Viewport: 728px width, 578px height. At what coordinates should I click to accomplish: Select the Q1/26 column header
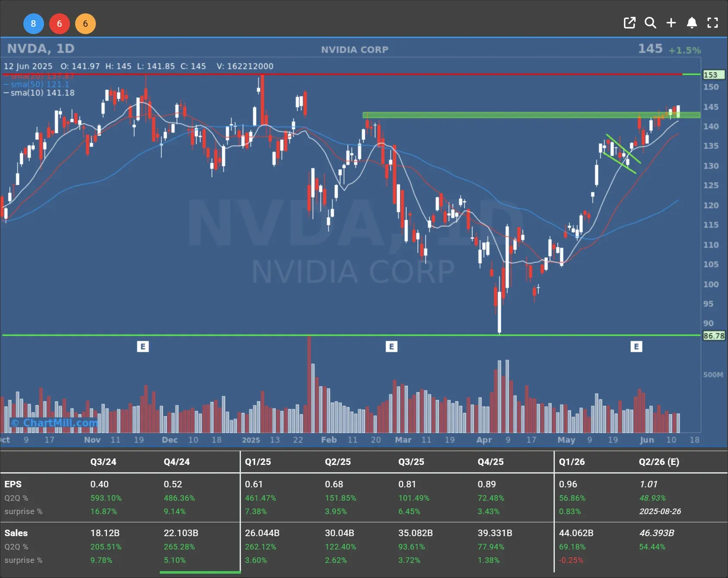tap(572, 462)
